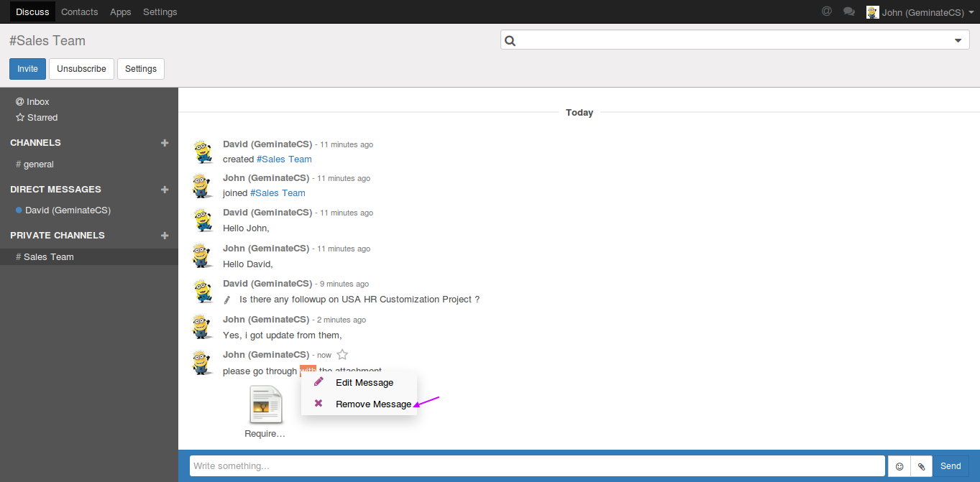Click the pencil icon next to Edit Message
Screen dimensions: 980x482
319,382
